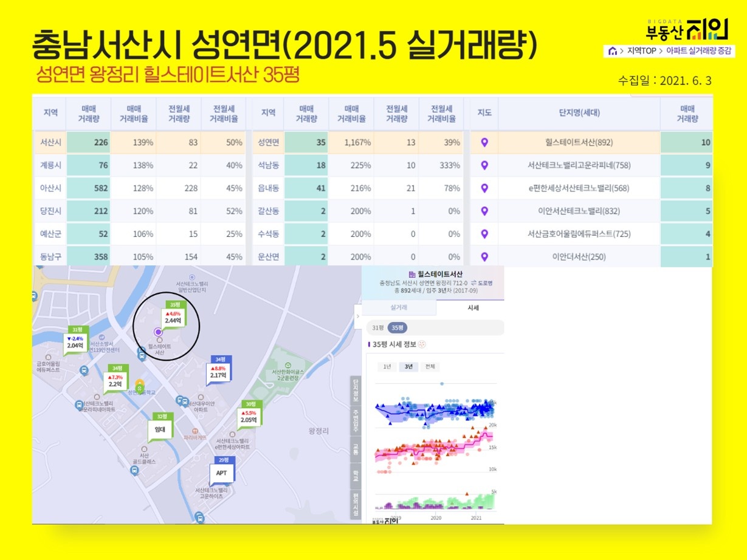Open the 30평 2.05억 price marker
Viewport: 747px width, 560px height.
pyautogui.click(x=249, y=415)
